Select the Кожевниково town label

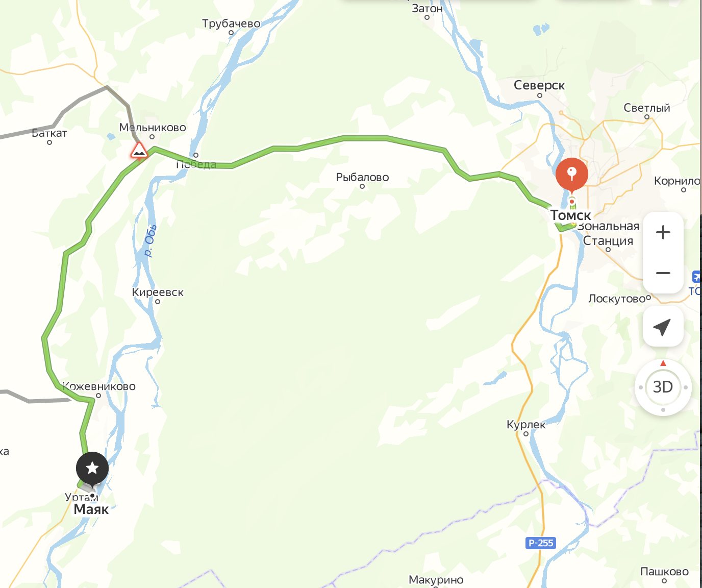click(99, 386)
